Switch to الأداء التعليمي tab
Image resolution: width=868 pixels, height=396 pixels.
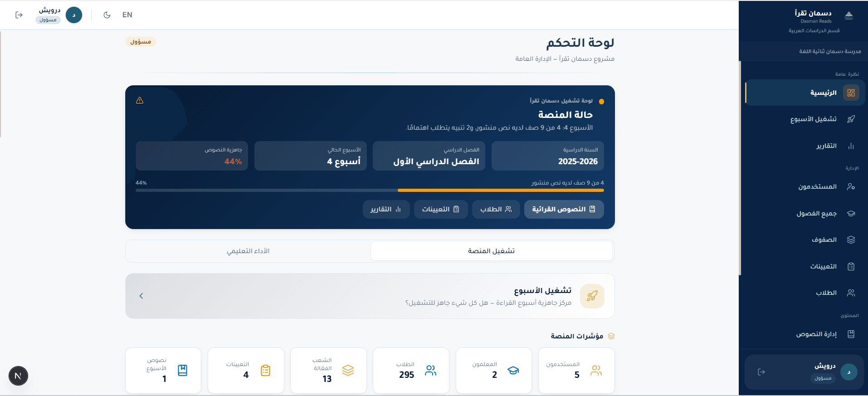tap(248, 251)
